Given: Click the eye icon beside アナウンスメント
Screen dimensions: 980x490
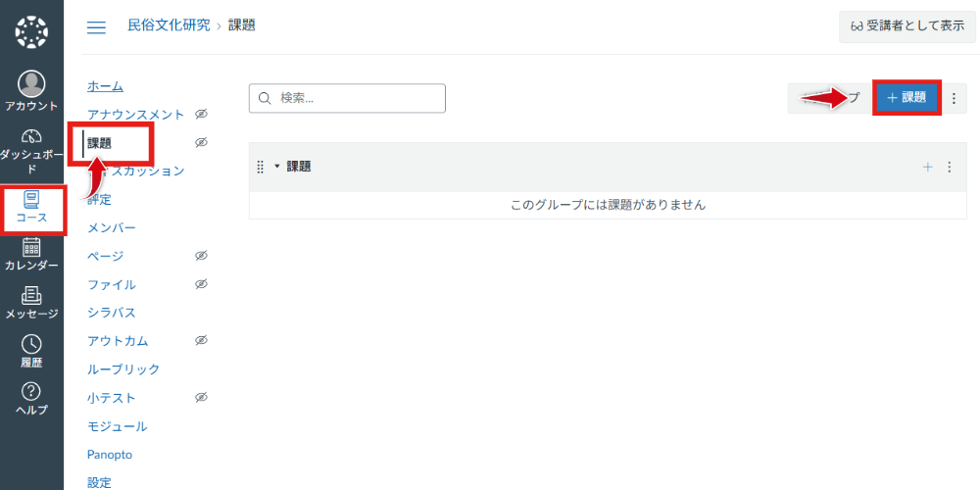Looking at the screenshot, I should 201,115.
